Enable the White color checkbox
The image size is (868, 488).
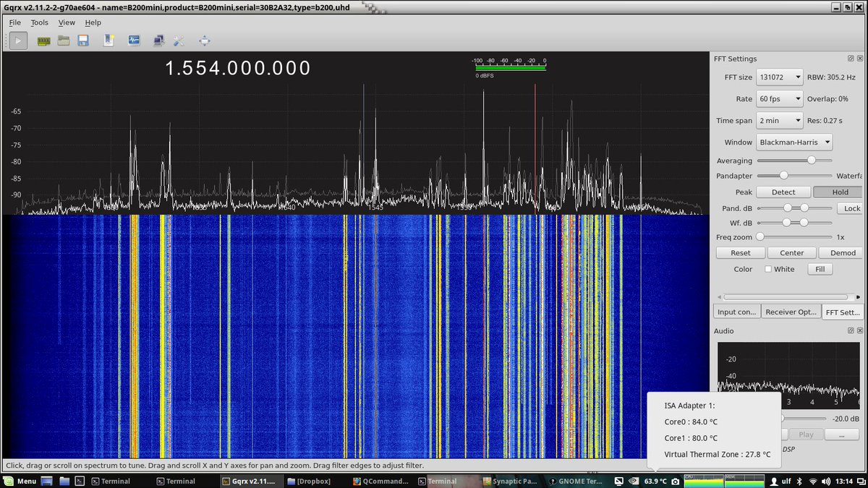click(x=769, y=269)
